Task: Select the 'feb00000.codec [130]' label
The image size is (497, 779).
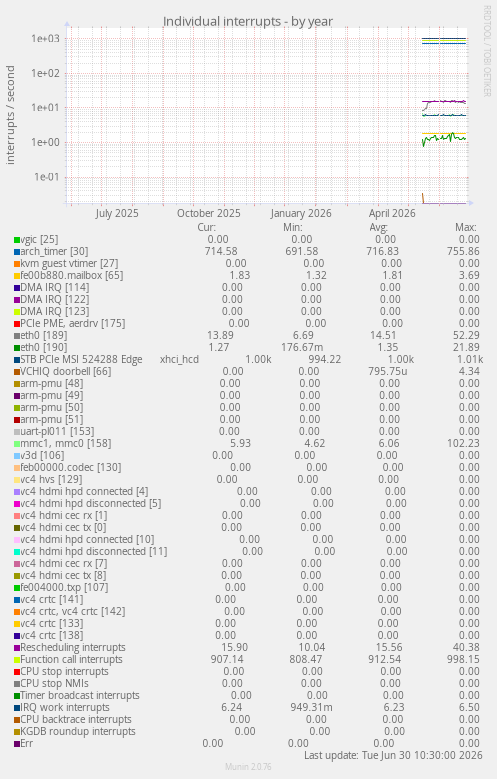Action: pyautogui.click(x=71, y=467)
